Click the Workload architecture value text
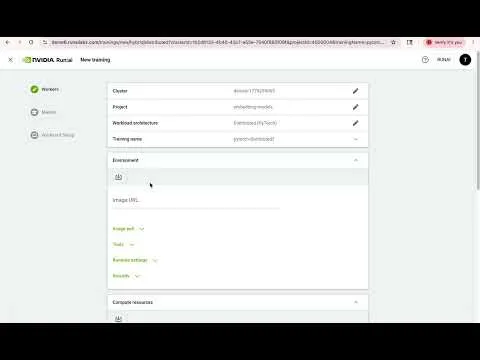The image size is (480, 360). 255,123
